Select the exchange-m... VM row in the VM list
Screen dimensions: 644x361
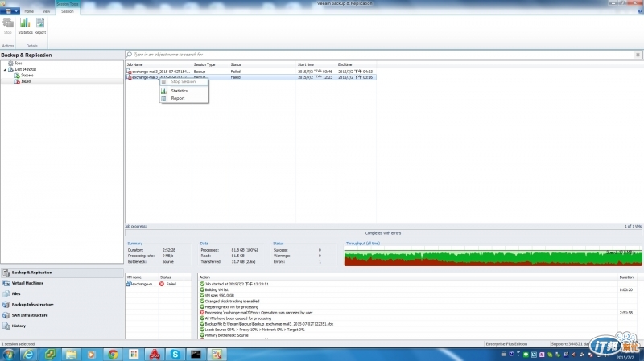click(158, 284)
